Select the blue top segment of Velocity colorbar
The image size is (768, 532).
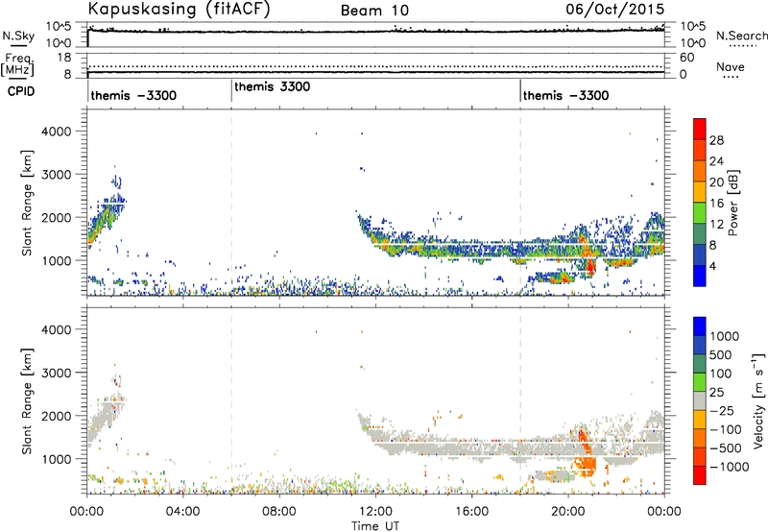point(700,326)
